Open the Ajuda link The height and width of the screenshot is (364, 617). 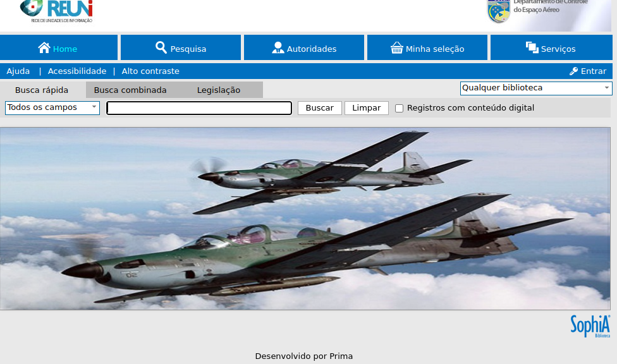click(18, 71)
